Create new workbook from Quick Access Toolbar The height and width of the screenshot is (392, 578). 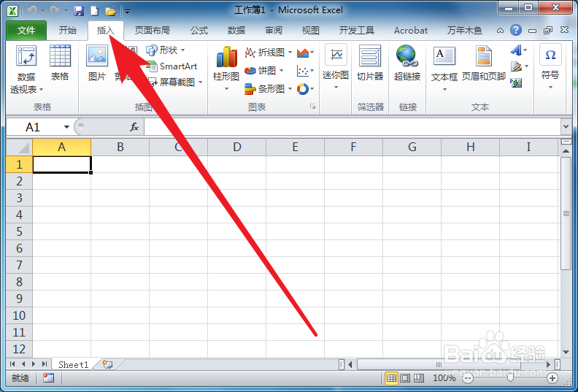[94, 11]
